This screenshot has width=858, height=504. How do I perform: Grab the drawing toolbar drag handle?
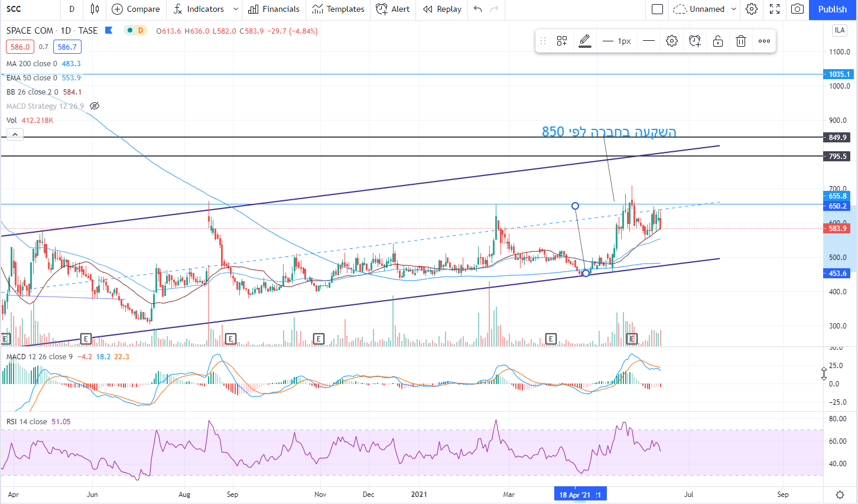[542, 41]
